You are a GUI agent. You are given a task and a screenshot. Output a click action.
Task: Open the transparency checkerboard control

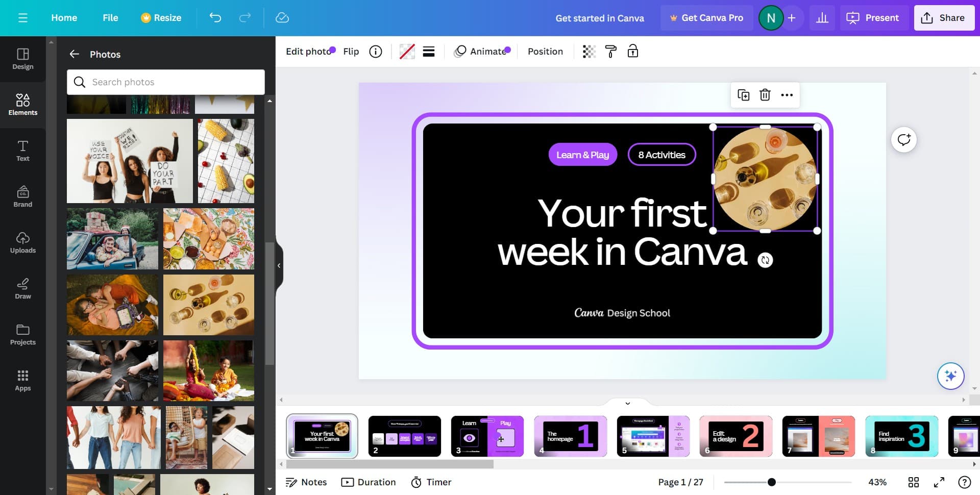pos(589,52)
